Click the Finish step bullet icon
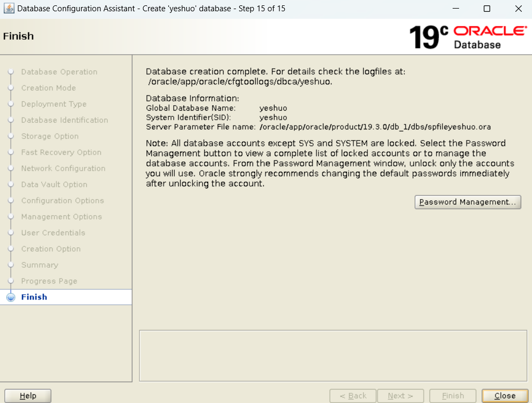 pos(11,297)
